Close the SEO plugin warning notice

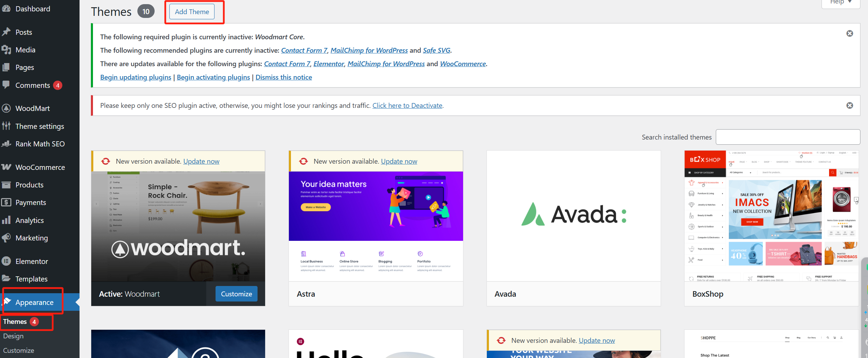pos(849,105)
